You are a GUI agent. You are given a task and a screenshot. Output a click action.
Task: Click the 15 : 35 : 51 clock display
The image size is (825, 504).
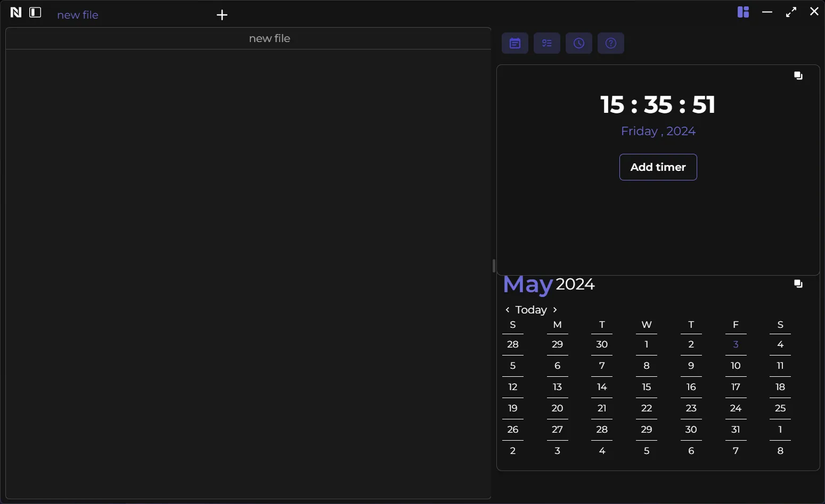(658, 104)
